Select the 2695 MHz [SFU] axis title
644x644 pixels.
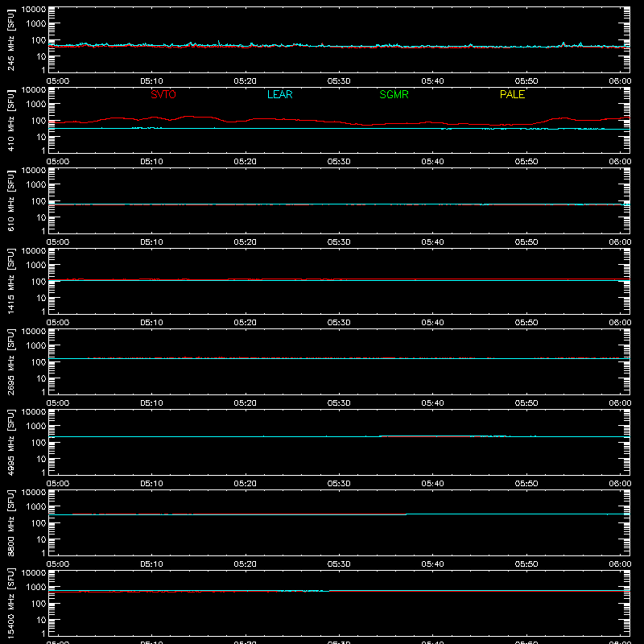tap(10, 361)
